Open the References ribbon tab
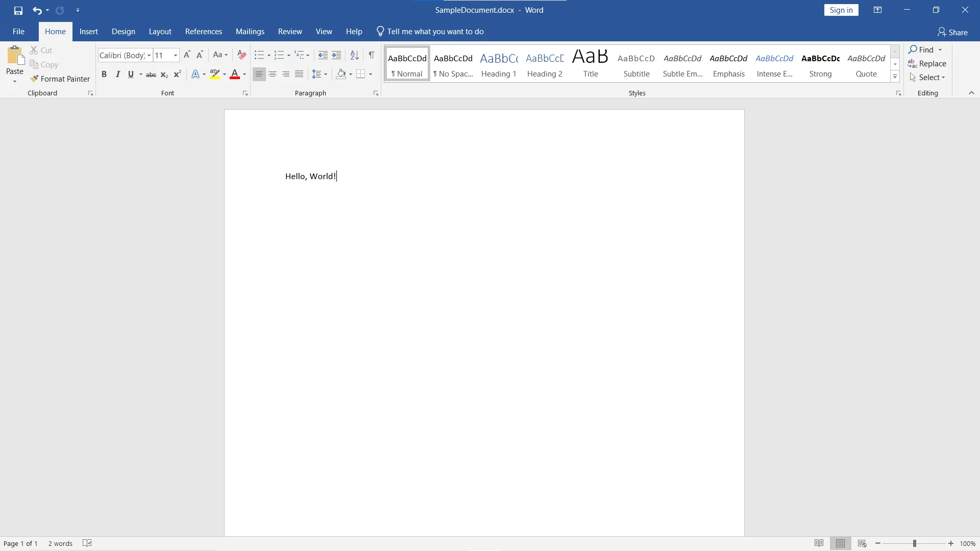The width and height of the screenshot is (980, 551). [x=203, y=31]
